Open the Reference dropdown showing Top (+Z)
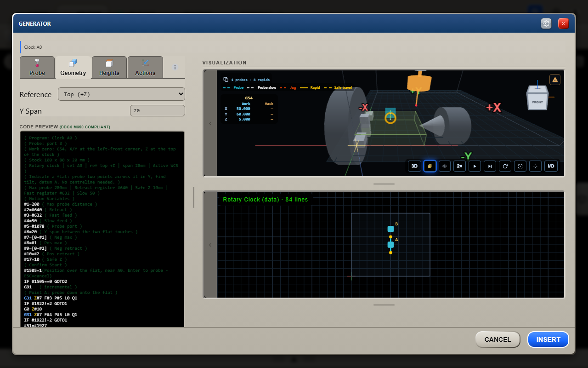The width and height of the screenshot is (588, 368). pos(121,94)
